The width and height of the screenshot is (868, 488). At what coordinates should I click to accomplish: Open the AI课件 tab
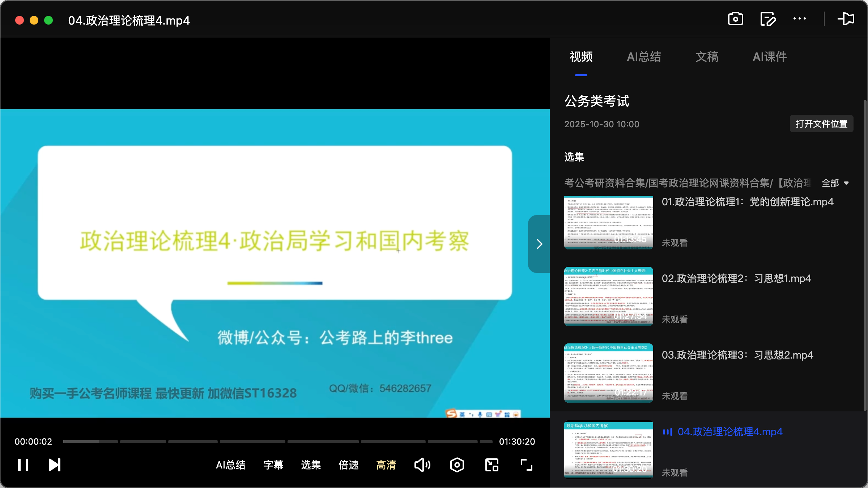coord(770,57)
